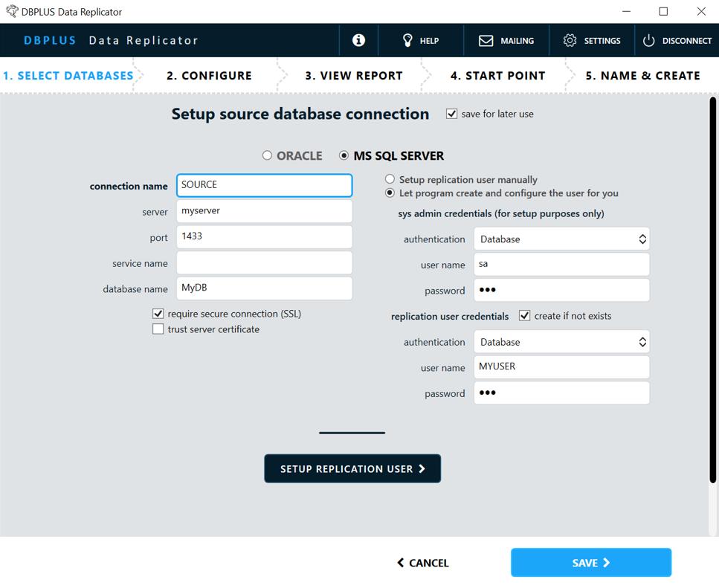Go to step 1. SELECT DATABASES
Viewport: 719px width, 588px height.
[x=68, y=76]
